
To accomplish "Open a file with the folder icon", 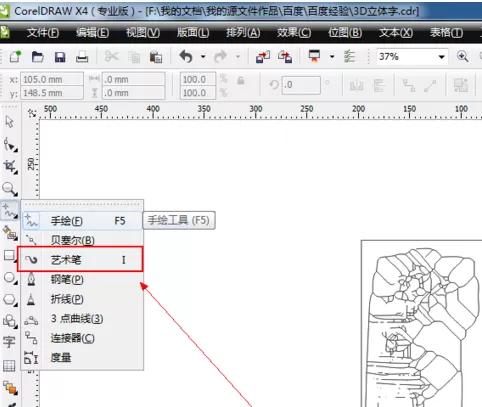I will 37,57.
